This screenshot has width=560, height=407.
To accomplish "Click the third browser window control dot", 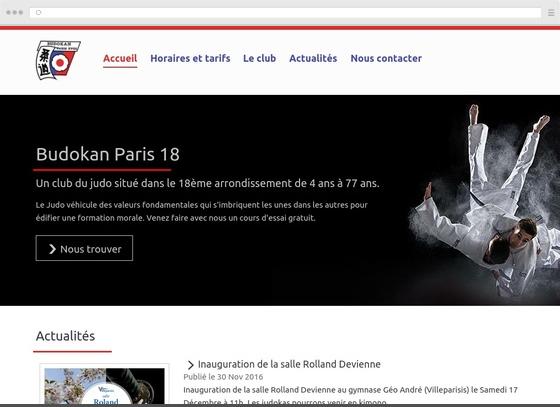I will 21,12.
